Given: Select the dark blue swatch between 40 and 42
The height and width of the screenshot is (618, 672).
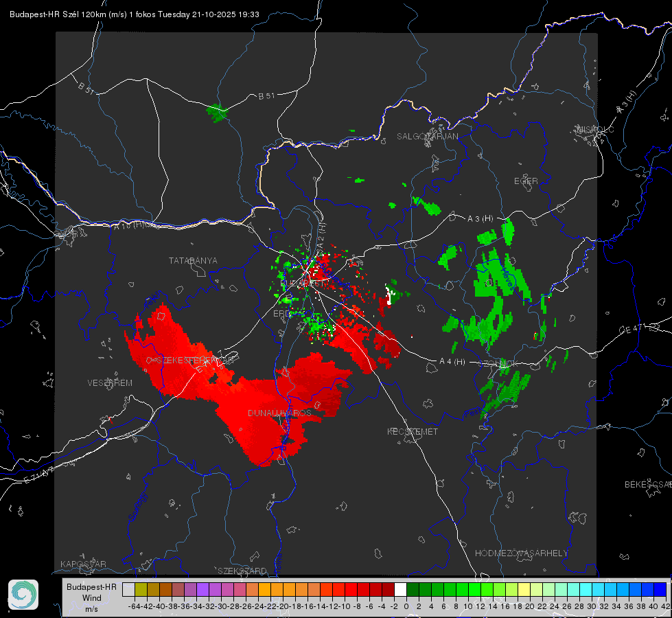Looking at the screenshot, I should 660,589.
